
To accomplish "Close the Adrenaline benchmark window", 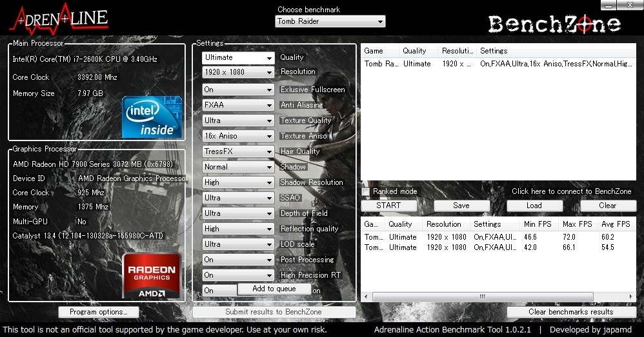I will [630, 5].
